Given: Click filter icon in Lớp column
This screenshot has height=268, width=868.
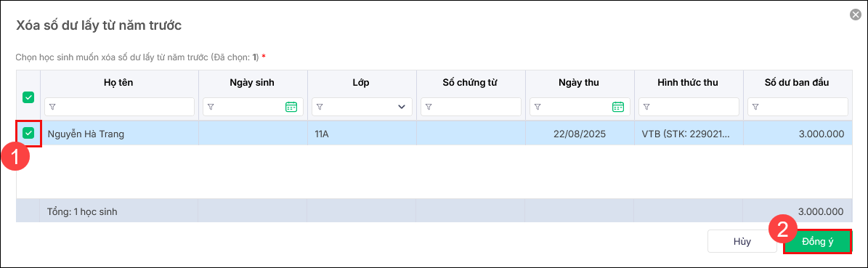Looking at the screenshot, I should (320, 107).
